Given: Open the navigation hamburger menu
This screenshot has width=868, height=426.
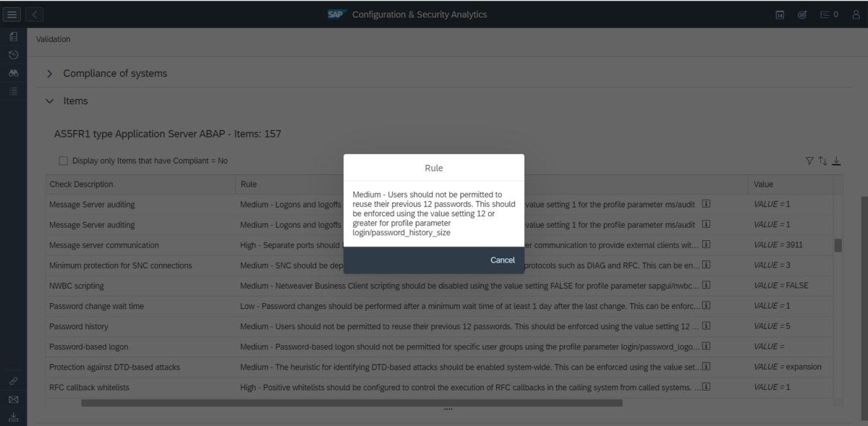Looking at the screenshot, I should 13,13.
